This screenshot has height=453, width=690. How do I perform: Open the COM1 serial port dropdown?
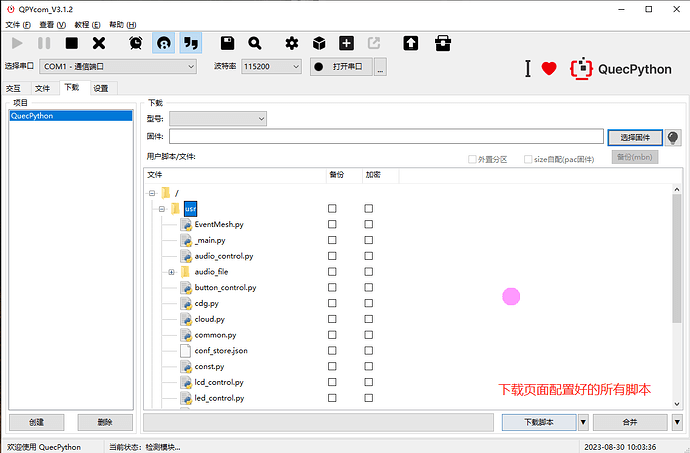[118, 66]
